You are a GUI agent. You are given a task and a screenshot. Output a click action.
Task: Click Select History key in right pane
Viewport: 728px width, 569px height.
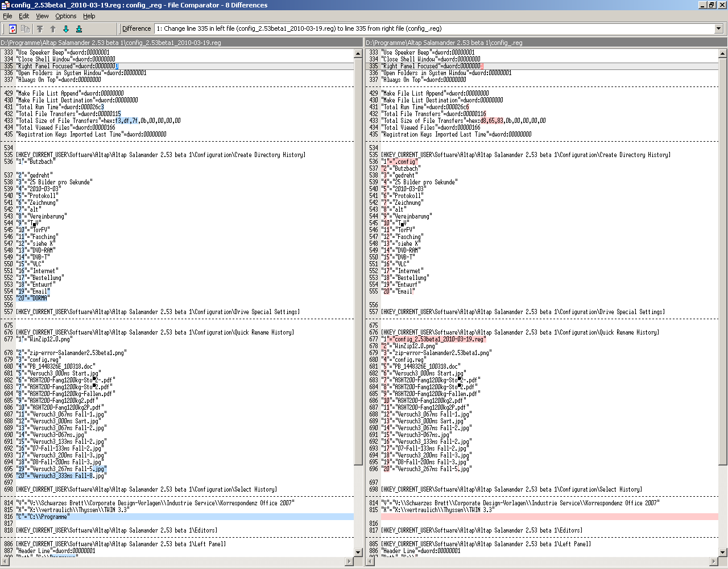[511, 489]
